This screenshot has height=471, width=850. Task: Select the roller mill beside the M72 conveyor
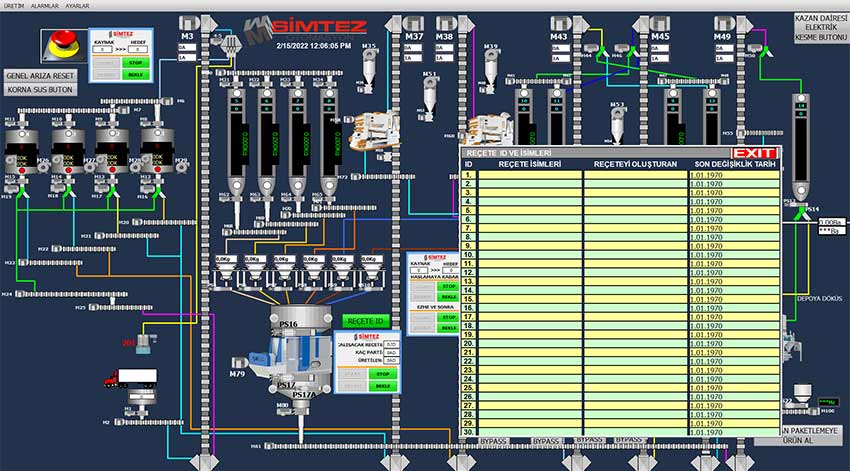[x=373, y=130]
